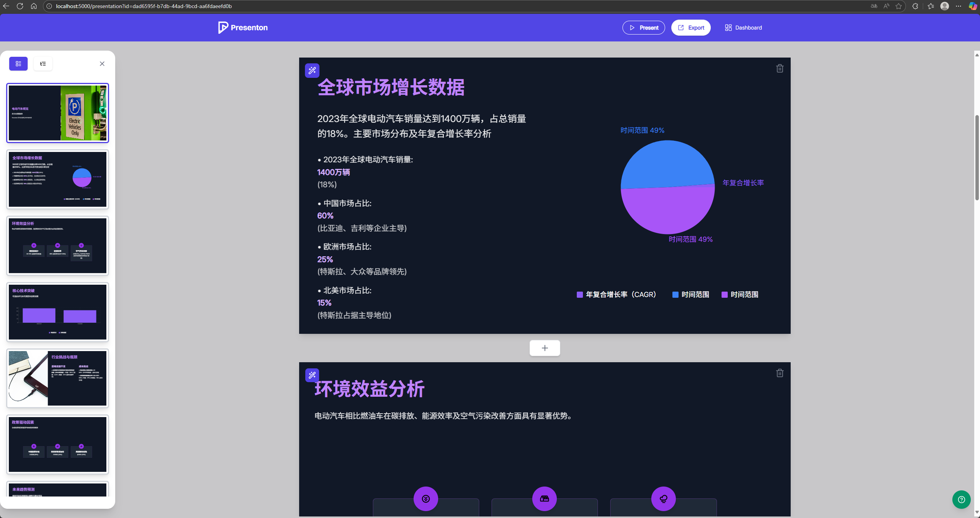Delete the 环境效益分析 slide via trash icon
This screenshot has height=518, width=980.
780,373
